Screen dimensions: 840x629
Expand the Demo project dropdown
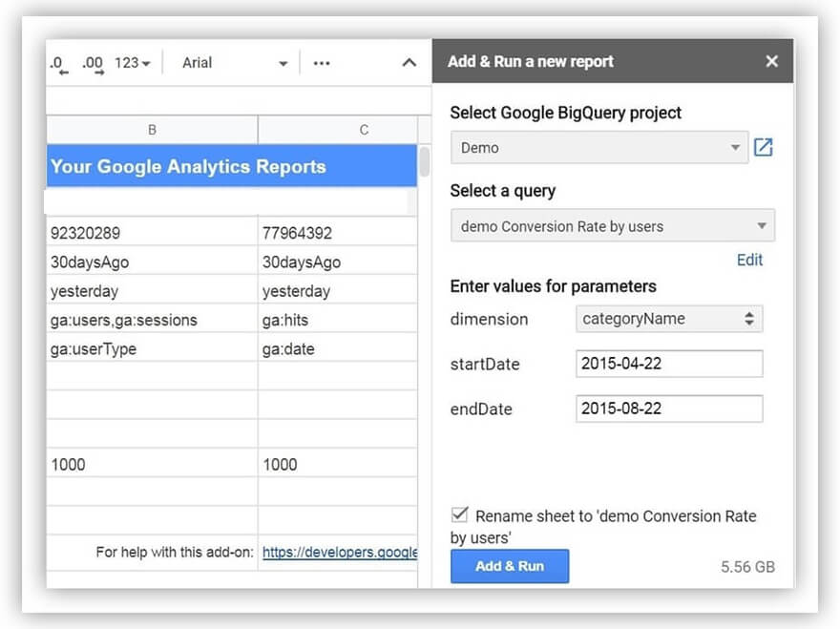click(x=598, y=148)
